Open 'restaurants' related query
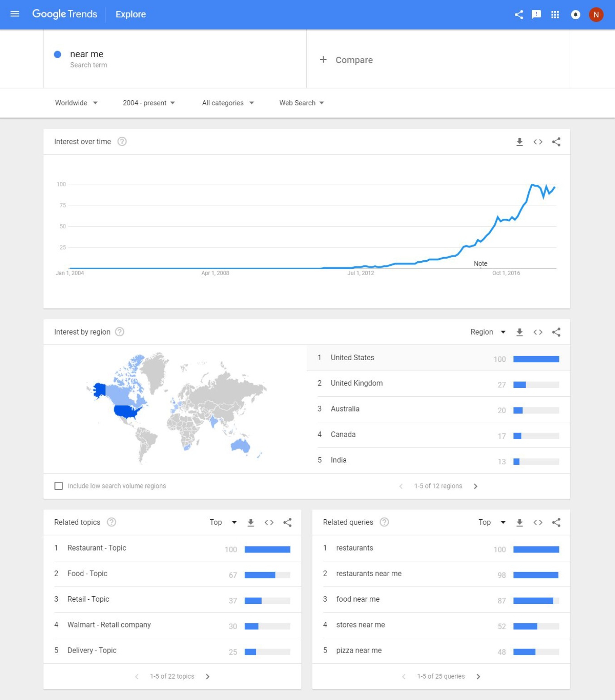Screen dimensions: 615x700 pos(441,548)
